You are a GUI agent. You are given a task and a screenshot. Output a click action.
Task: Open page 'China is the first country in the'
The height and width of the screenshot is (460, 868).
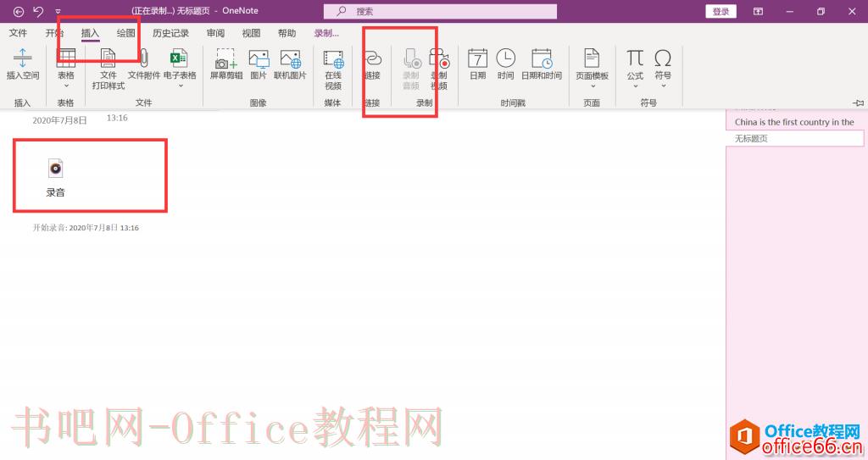pos(794,122)
